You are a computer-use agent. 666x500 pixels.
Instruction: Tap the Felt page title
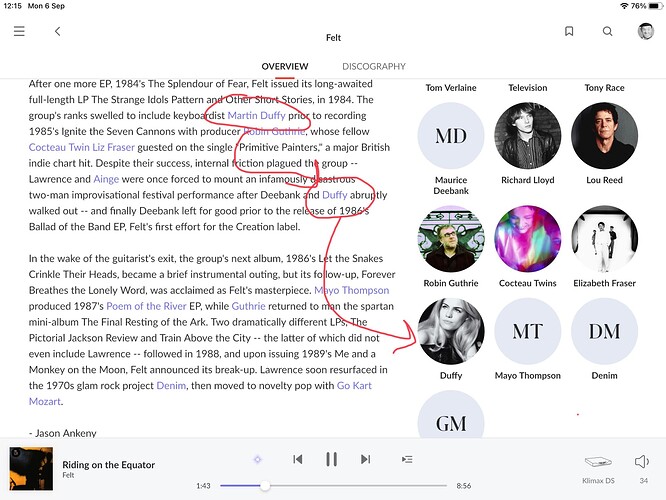point(333,38)
